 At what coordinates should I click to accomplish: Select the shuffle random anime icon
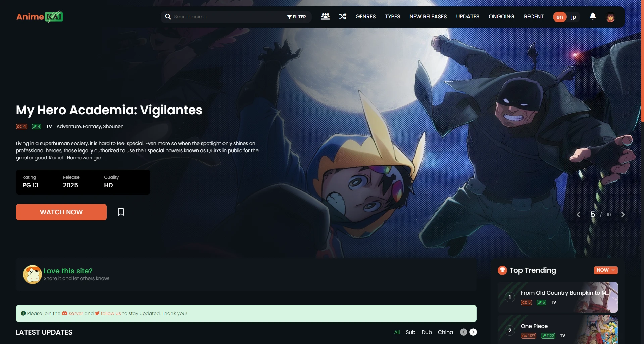pos(342,16)
